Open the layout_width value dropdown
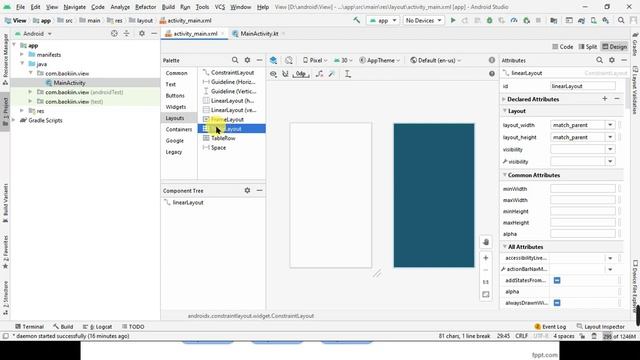 click(x=610, y=125)
